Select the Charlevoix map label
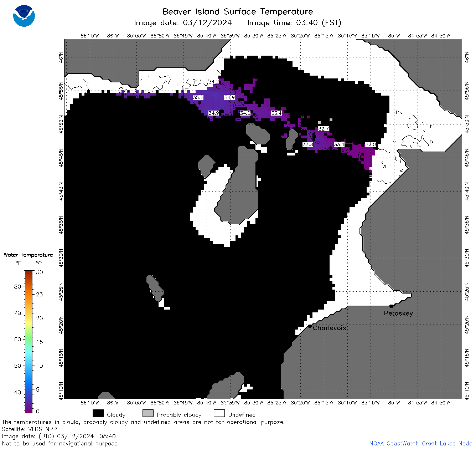 pyautogui.click(x=330, y=328)
